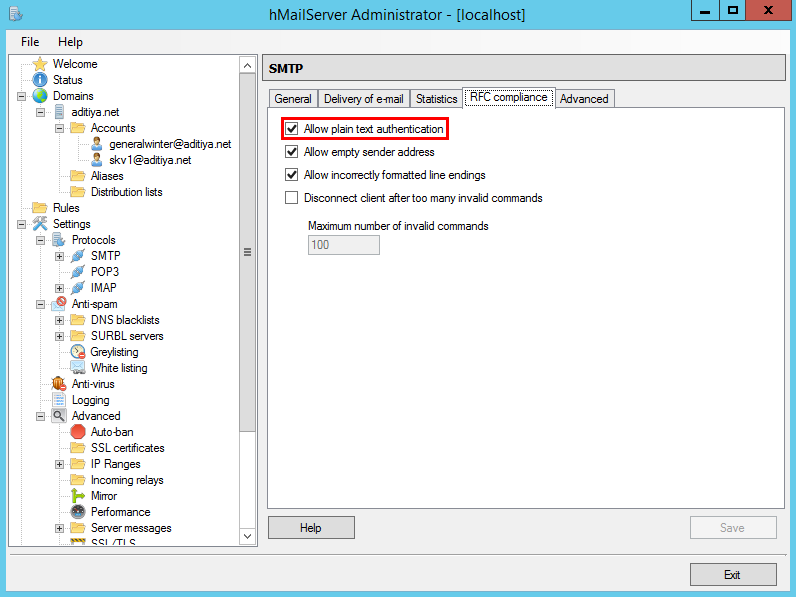Enable Disconnect client after too many invalid commands
This screenshot has height=597, width=796.
click(x=291, y=197)
